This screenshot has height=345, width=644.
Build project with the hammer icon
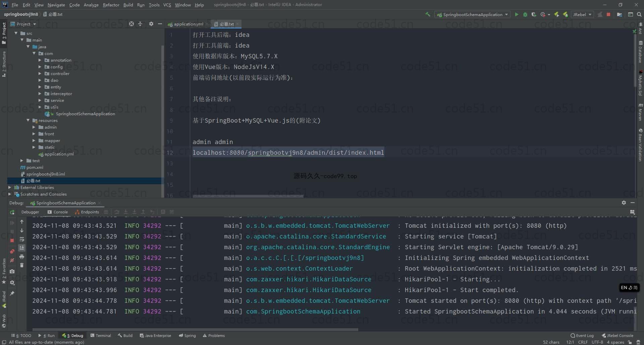[428, 14]
